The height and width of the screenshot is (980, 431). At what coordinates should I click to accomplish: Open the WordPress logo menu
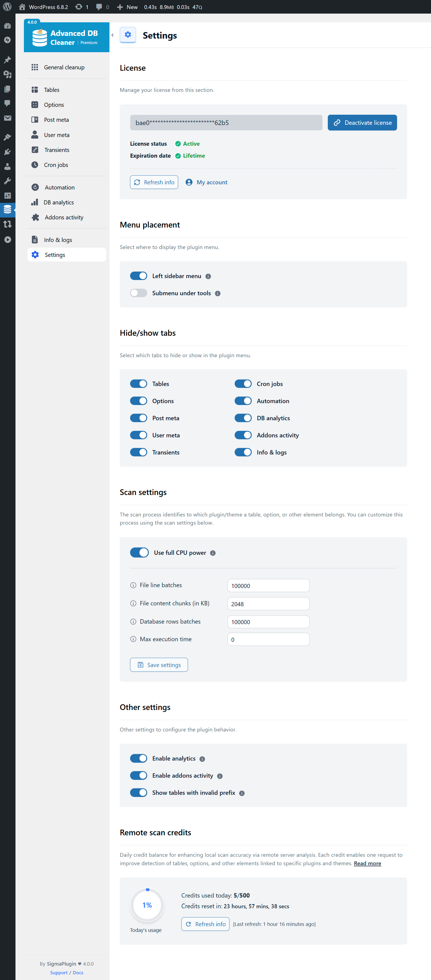click(x=7, y=7)
